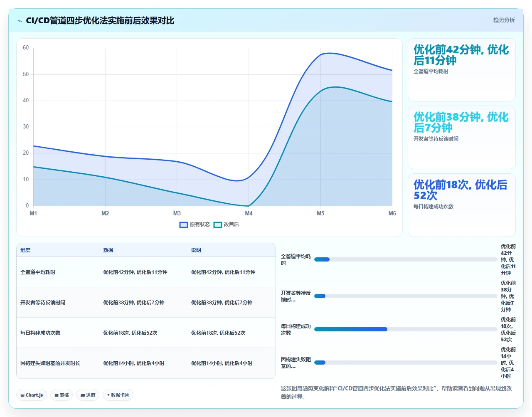Open the 优化前38分钟 data card

462,138
